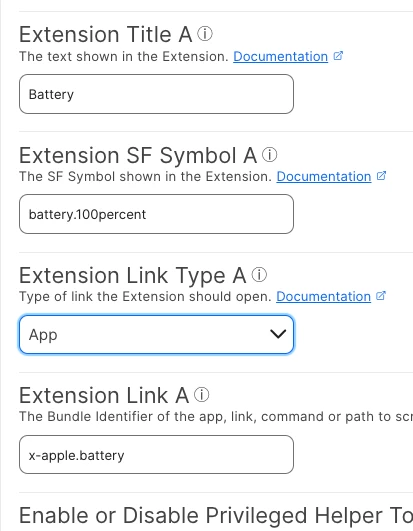Select the Extension Link A heading
Image resolution: width=413 pixels, height=531 pixels.
pyautogui.click(x=104, y=395)
